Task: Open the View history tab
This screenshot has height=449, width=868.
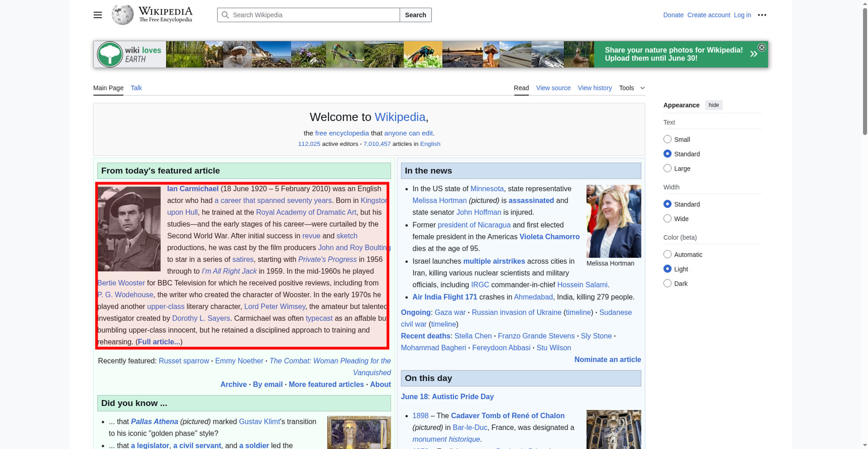Action: [595, 88]
